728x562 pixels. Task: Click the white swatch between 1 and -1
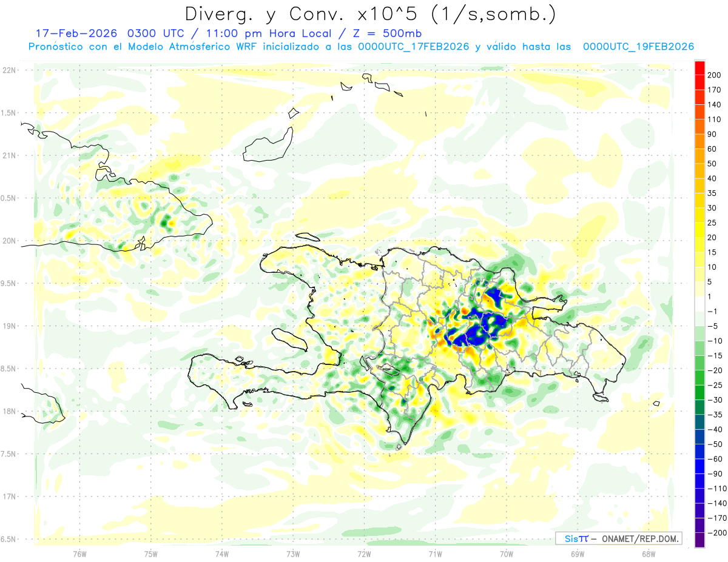point(699,304)
